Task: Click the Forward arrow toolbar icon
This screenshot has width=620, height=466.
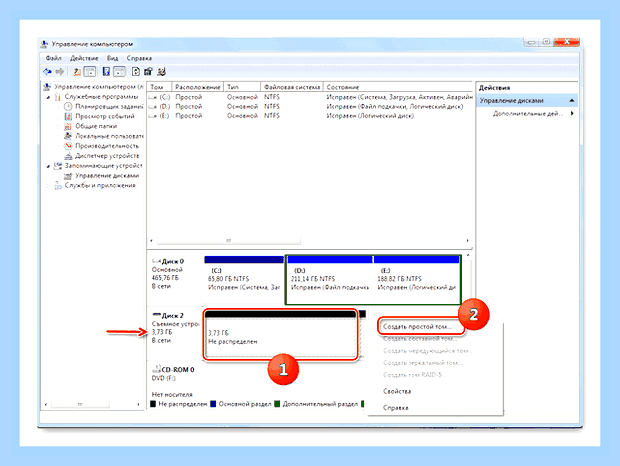Action: coord(60,72)
